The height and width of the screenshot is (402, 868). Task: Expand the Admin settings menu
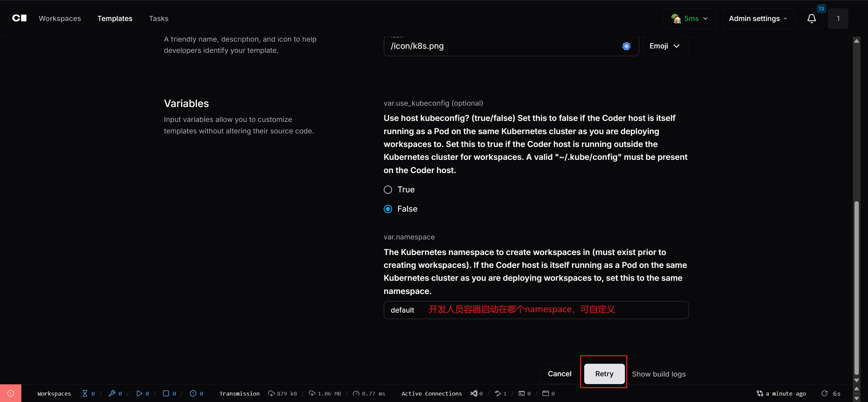[758, 19]
